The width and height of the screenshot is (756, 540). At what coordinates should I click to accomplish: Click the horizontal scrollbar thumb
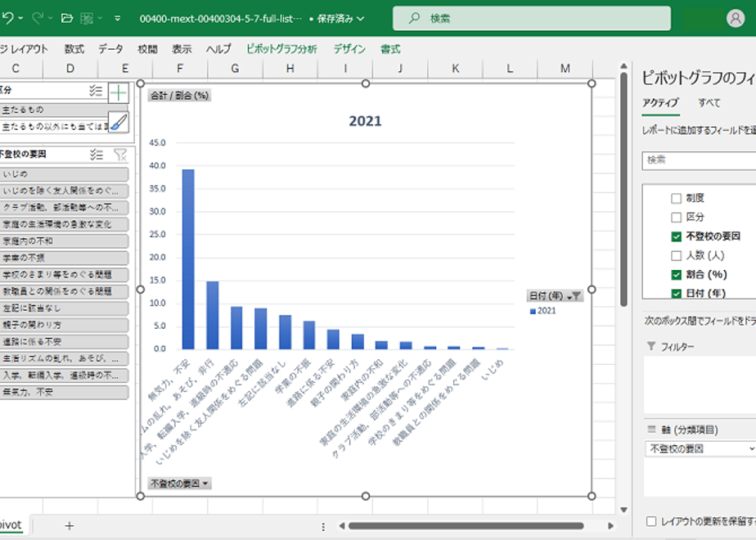click(466, 526)
